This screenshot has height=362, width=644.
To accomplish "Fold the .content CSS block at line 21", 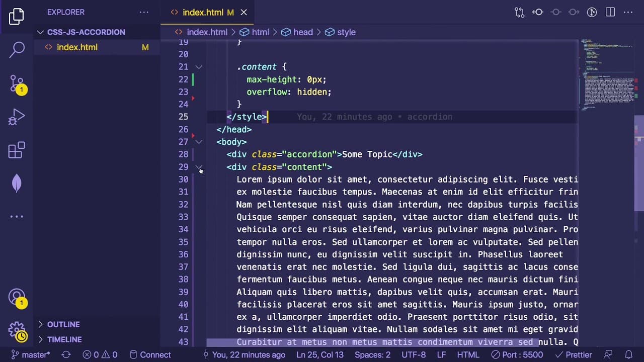I will pos(199,67).
